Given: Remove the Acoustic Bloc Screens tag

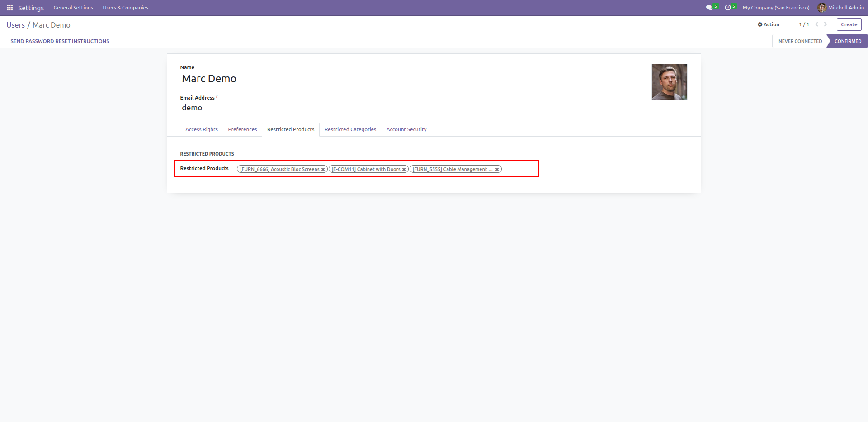Looking at the screenshot, I should pos(323,170).
